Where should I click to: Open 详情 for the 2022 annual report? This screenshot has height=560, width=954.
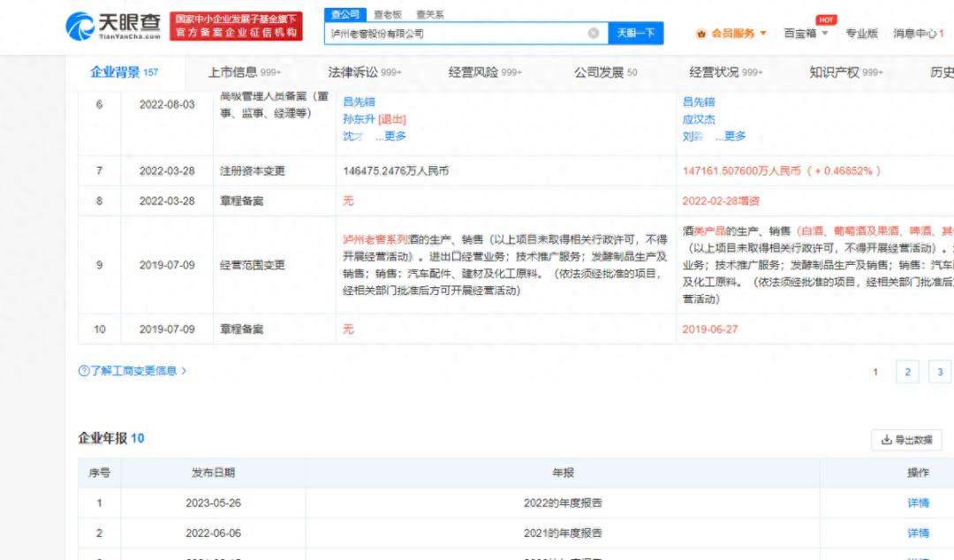[x=918, y=503]
